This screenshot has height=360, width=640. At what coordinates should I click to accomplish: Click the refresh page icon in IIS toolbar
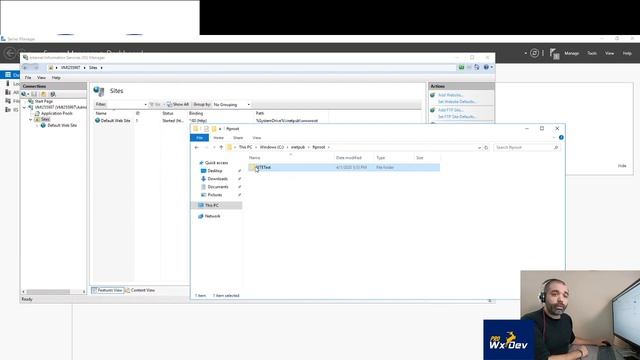coord(477,67)
